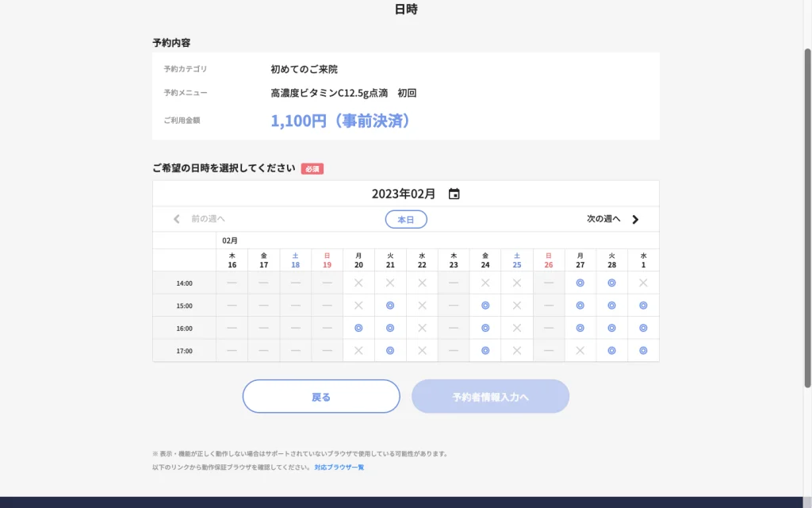Screen dimensions: 812x508
Task: Select the 17:00 slot on Tuesday 28
Action: 611,350
